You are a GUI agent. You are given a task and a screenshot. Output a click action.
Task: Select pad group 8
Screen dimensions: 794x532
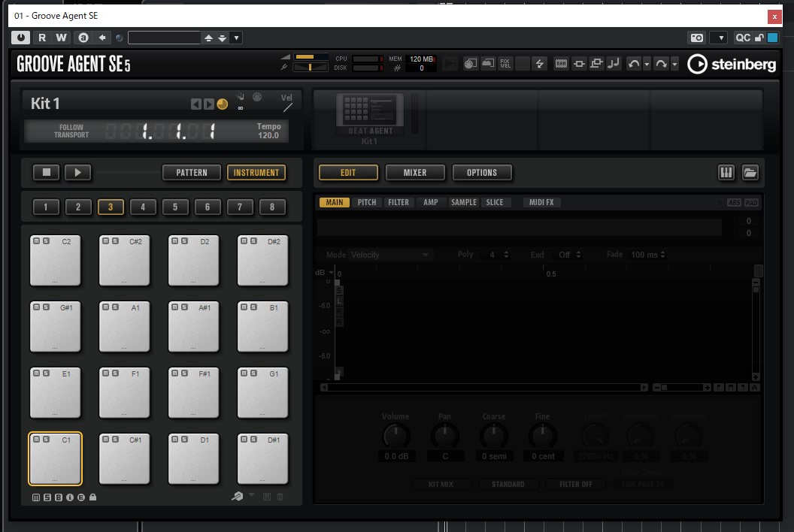click(272, 207)
